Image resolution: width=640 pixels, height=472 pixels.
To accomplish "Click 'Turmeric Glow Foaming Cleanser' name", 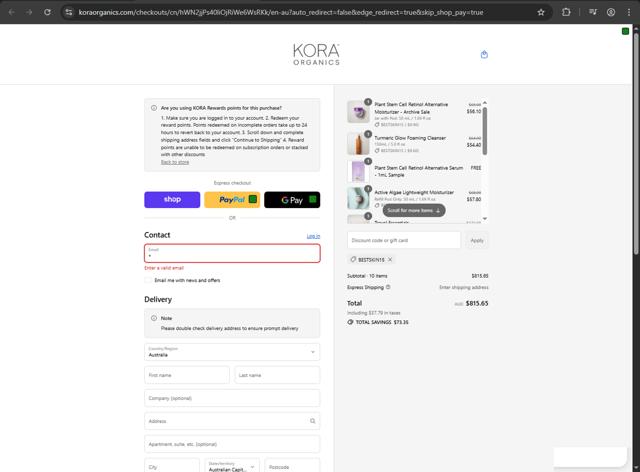I will click(410, 138).
